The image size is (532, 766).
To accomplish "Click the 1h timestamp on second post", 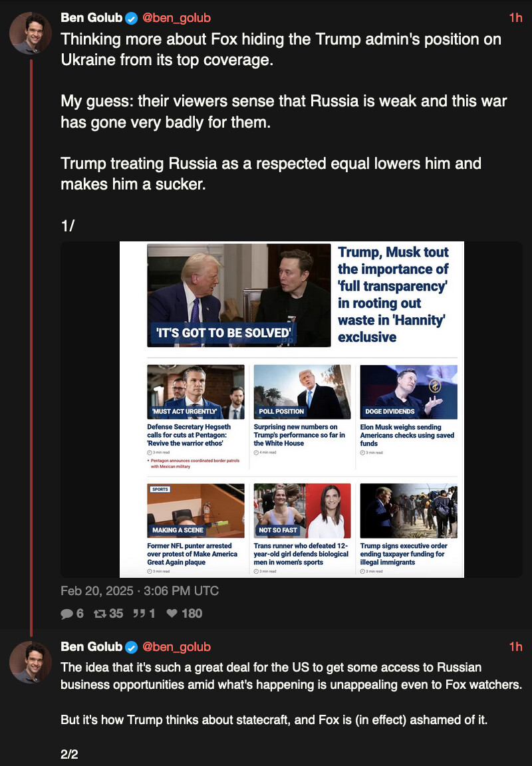I will (515, 647).
